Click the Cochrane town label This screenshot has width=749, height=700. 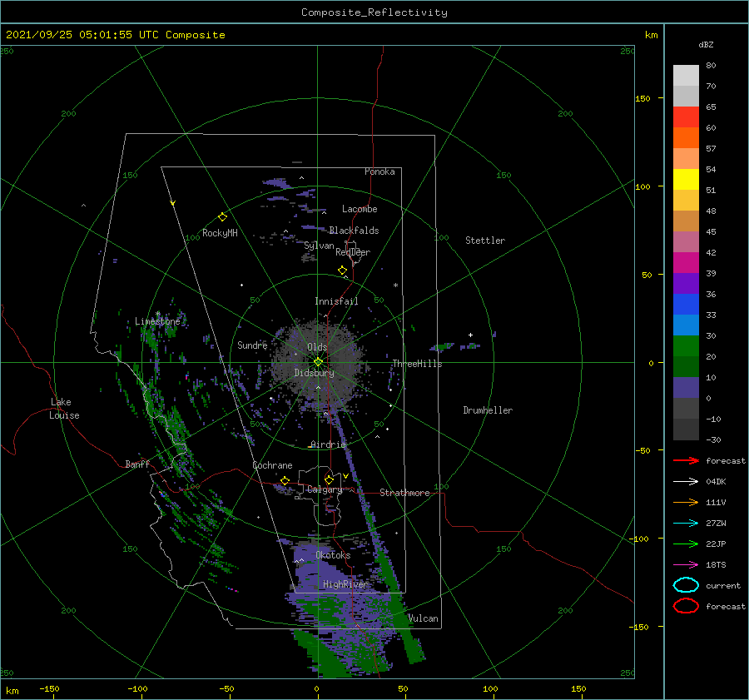[272, 465]
